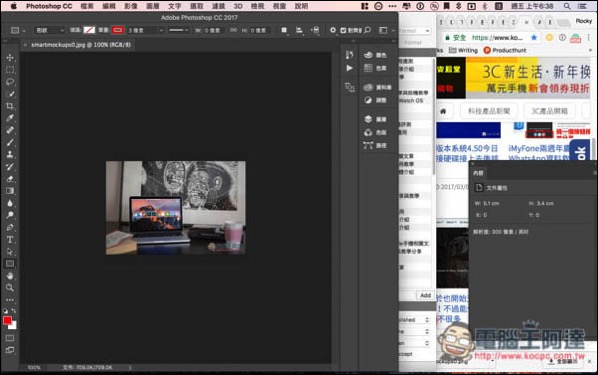Select the Dodge tool
Viewport: 598px width, 375px height.
10,215
